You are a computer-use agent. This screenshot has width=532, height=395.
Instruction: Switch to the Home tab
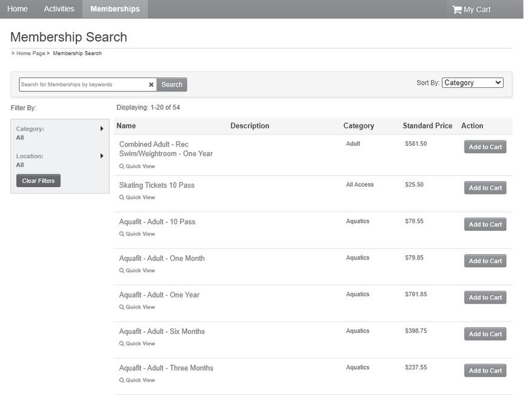pyautogui.click(x=18, y=9)
